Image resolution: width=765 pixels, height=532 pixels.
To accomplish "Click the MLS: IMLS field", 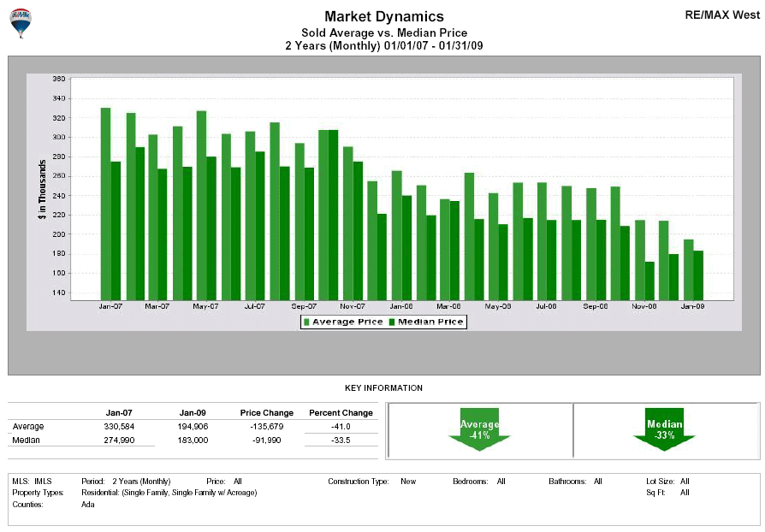I will (32, 482).
